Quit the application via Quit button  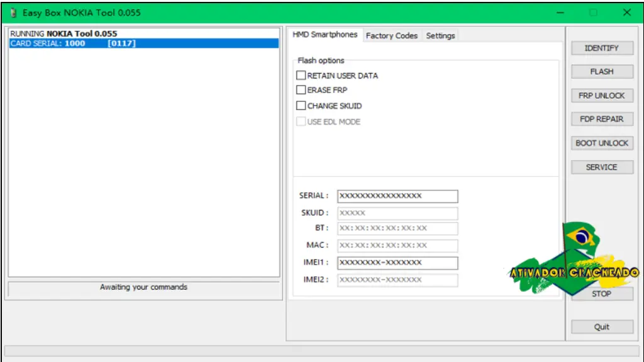(x=602, y=327)
